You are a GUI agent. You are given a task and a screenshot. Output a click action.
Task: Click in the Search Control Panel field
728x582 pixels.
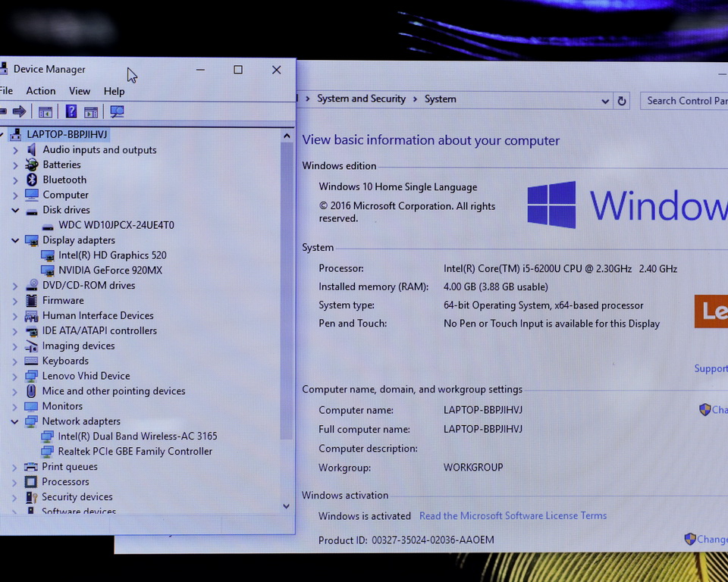coord(684,101)
